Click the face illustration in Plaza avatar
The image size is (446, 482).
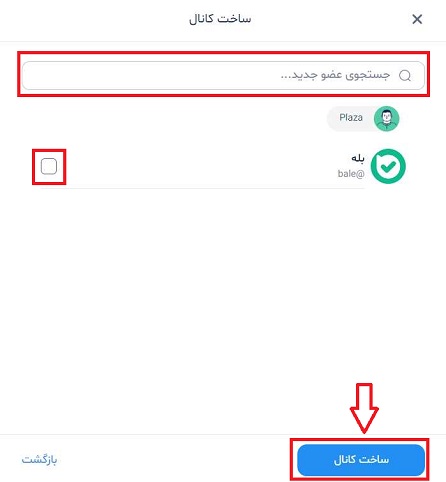click(x=386, y=118)
